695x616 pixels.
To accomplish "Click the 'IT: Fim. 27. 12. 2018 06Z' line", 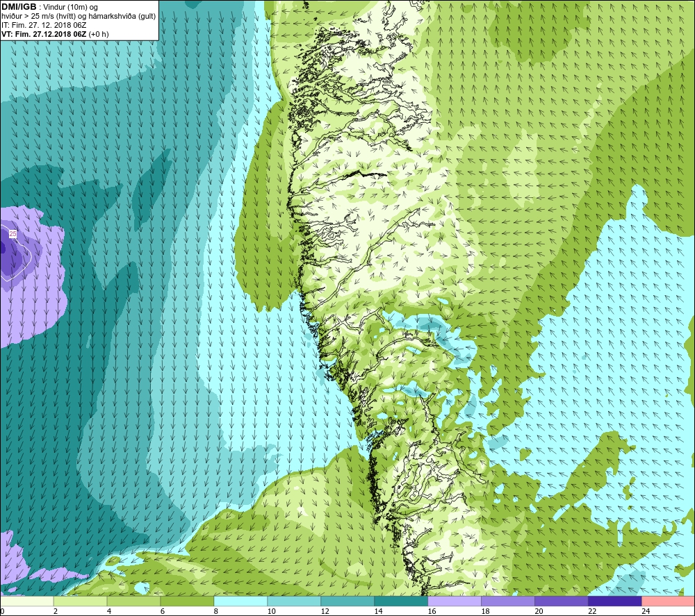I will (x=44, y=25).
